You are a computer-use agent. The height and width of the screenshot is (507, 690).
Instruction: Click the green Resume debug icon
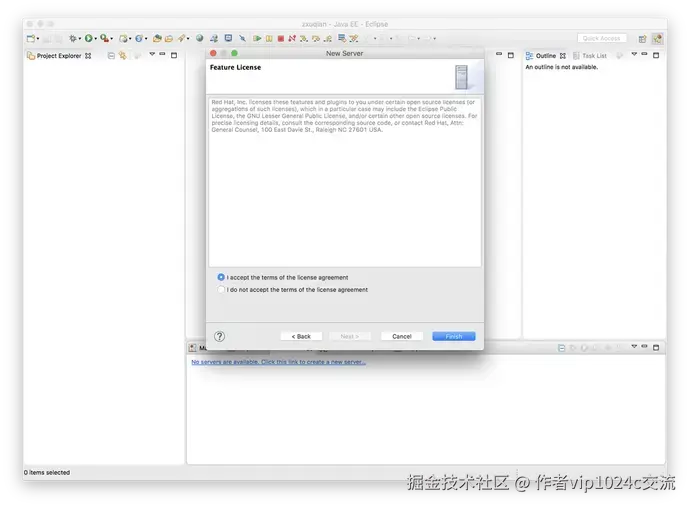(x=257, y=39)
